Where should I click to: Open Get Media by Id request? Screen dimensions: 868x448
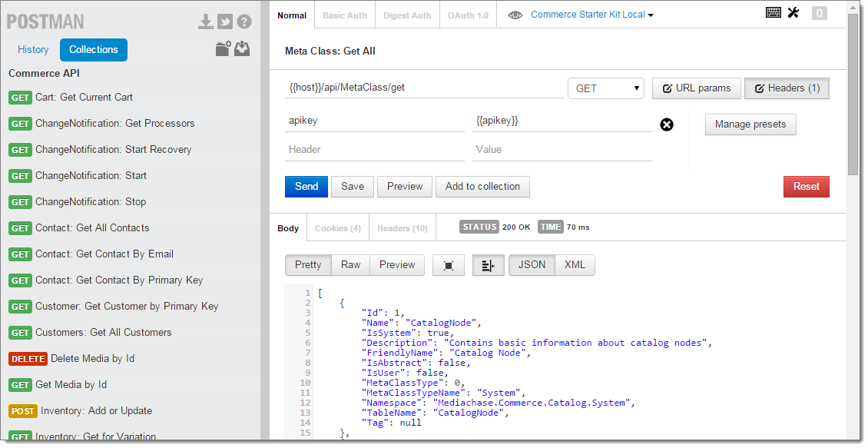tap(71, 384)
